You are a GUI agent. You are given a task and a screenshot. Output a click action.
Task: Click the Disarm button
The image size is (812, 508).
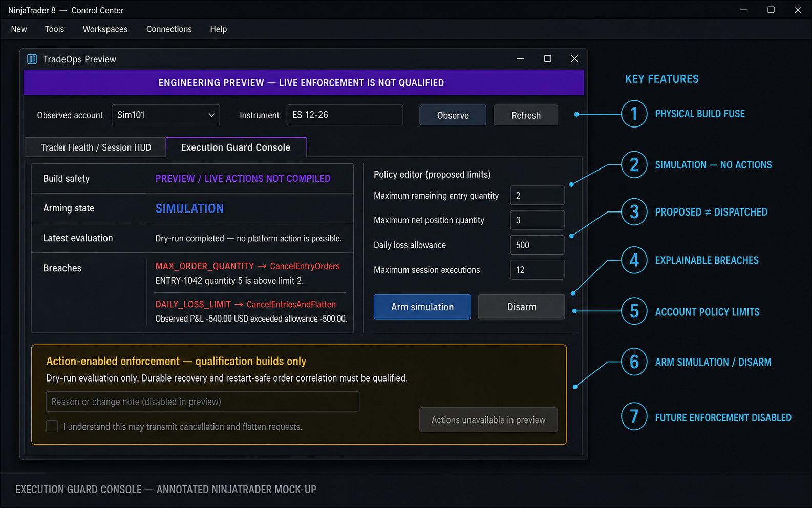tap(522, 307)
